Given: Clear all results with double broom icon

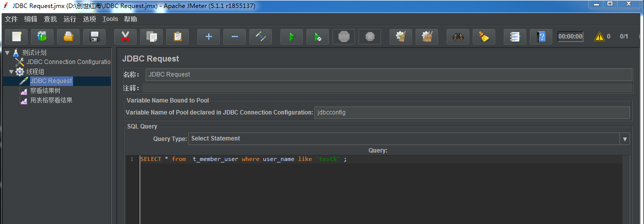Looking at the screenshot, I should pyautogui.click(x=427, y=36).
